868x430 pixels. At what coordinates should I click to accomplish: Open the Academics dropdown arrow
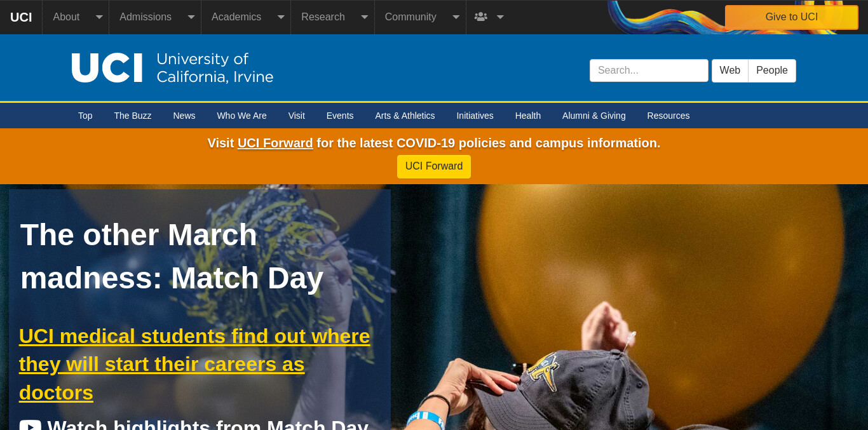[281, 17]
